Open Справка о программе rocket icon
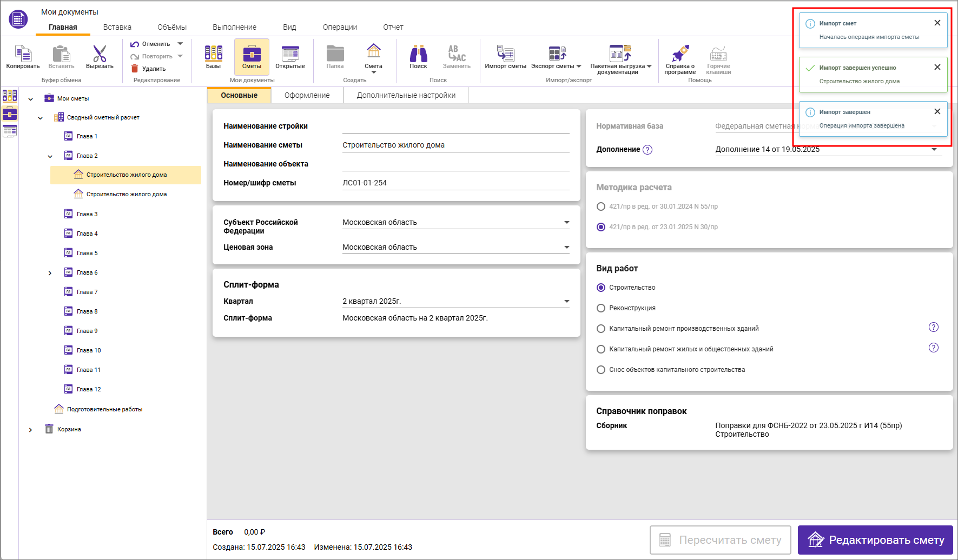958x560 pixels. pos(680,54)
